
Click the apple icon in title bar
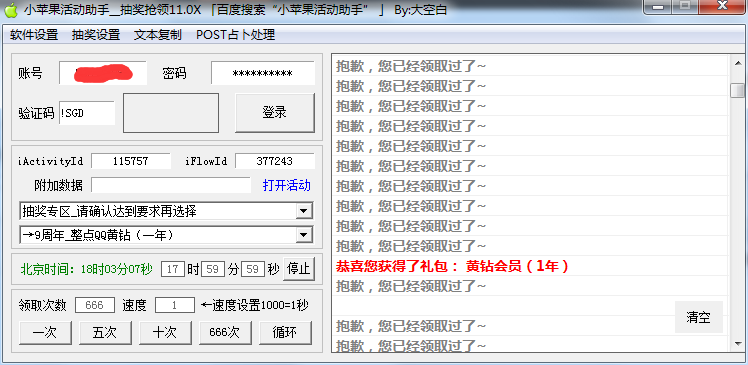(11, 10)
